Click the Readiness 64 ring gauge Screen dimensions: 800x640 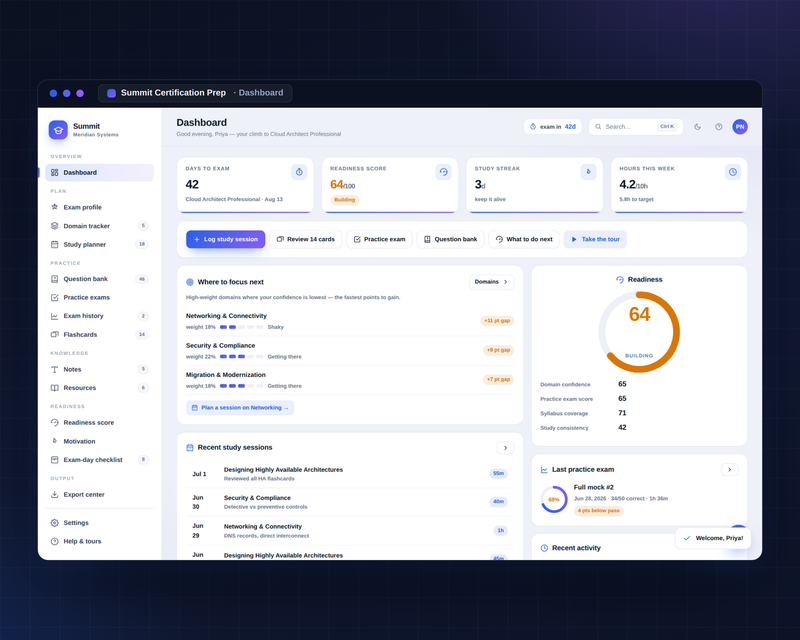pos(639,332)
